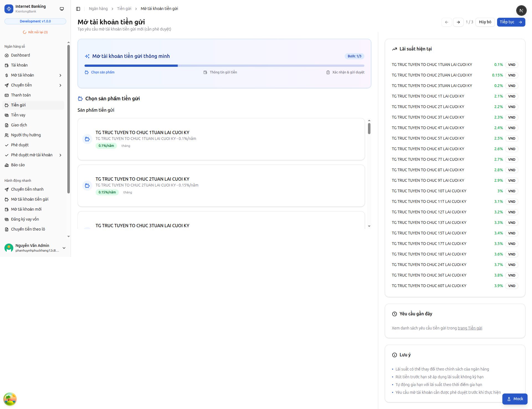The width and height of the screenshot is (532, 409).
Task: Click the Báo cáo chart icon
Action: pos(7,165)
